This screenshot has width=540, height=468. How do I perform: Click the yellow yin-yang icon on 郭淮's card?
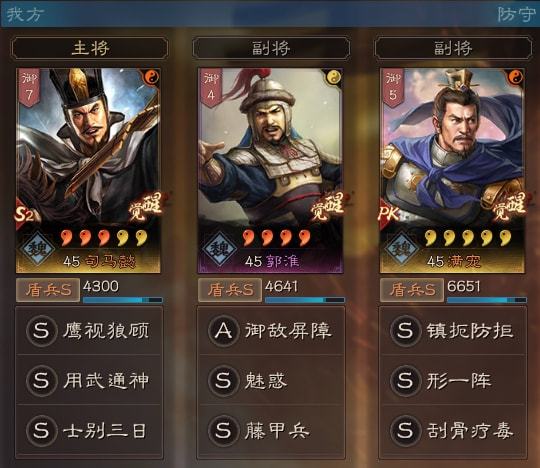pos(334,77)
